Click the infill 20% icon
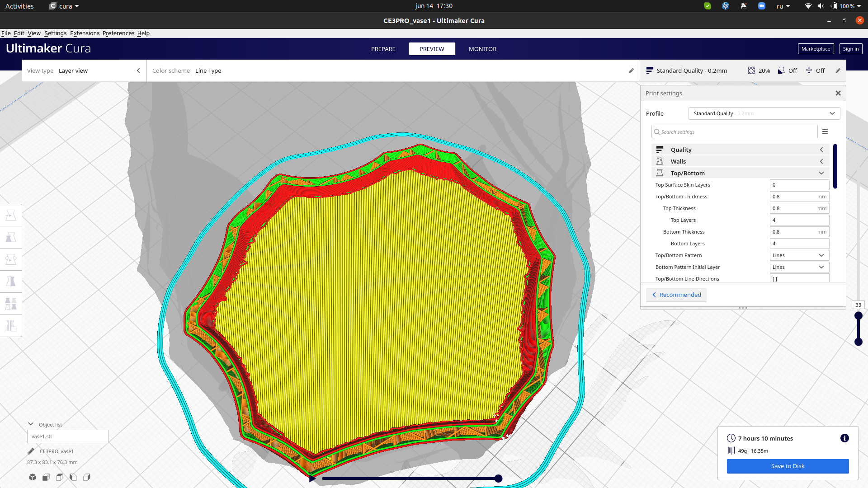 751,70
